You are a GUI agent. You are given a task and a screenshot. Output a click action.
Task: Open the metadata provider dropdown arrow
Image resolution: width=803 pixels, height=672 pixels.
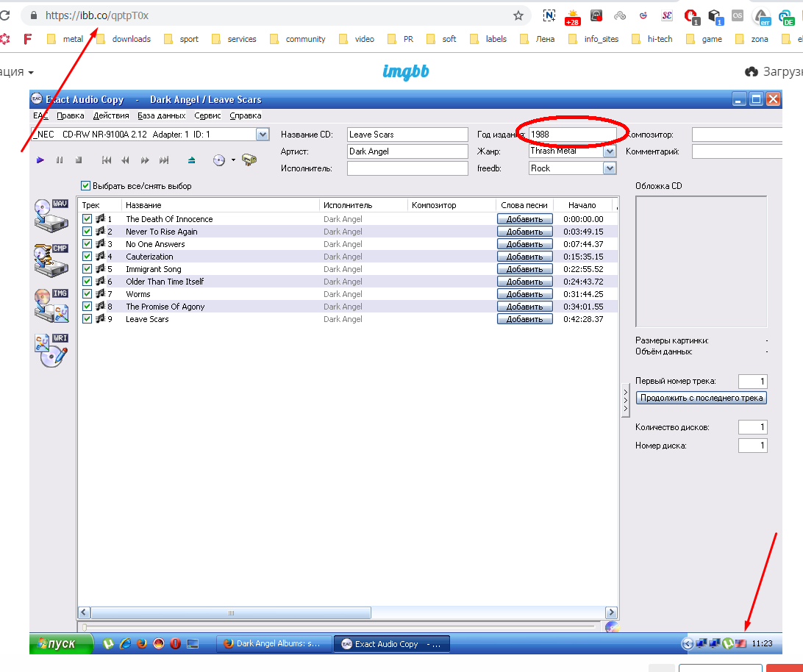click(233, 160)
